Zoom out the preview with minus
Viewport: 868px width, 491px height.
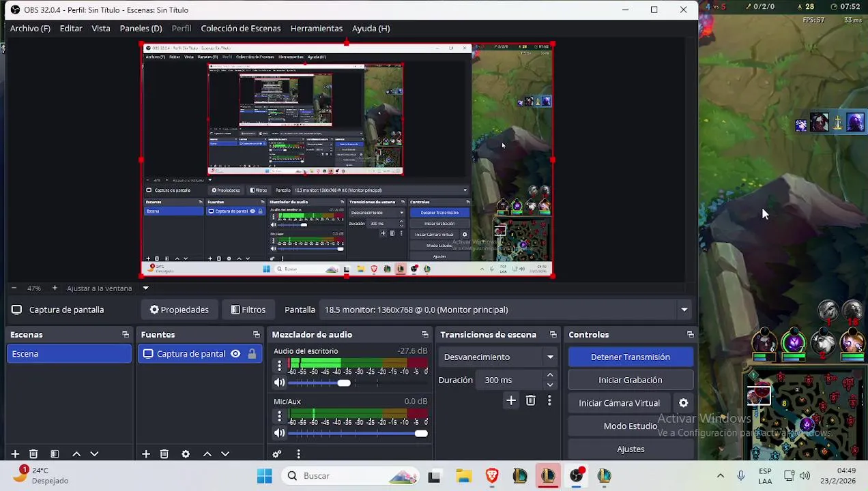[13, 288]
